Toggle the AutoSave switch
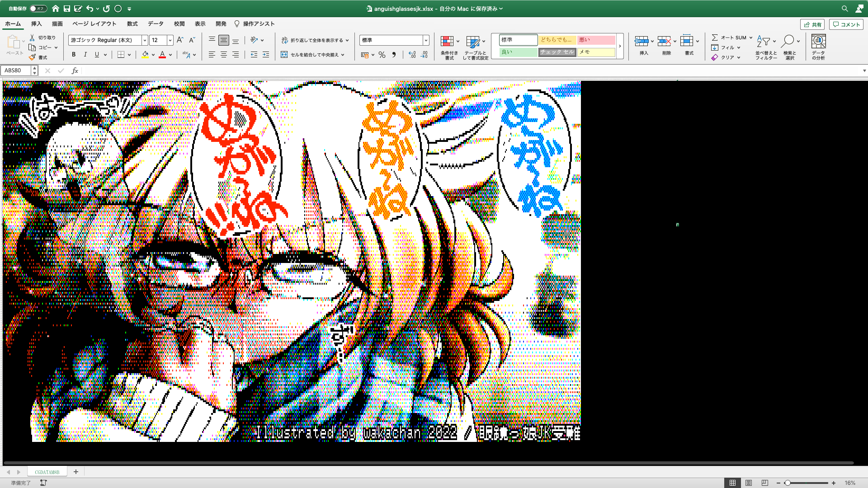 pos(38,9)
